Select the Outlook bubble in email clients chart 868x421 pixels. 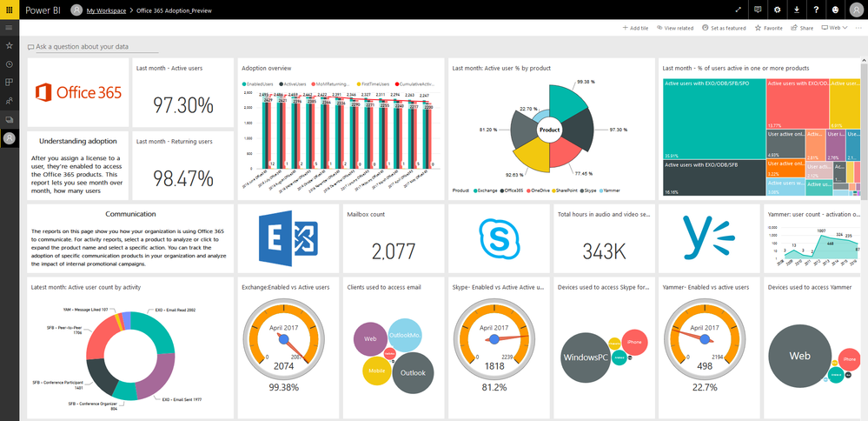413,373
